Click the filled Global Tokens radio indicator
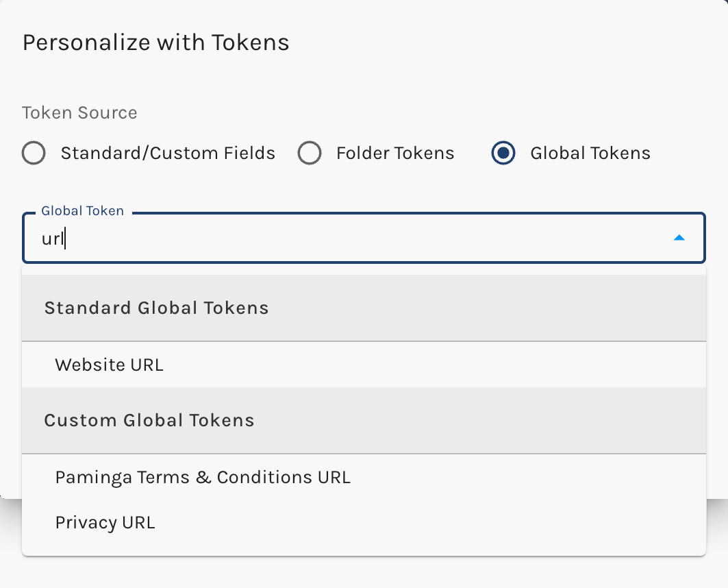 coord(503,154)
